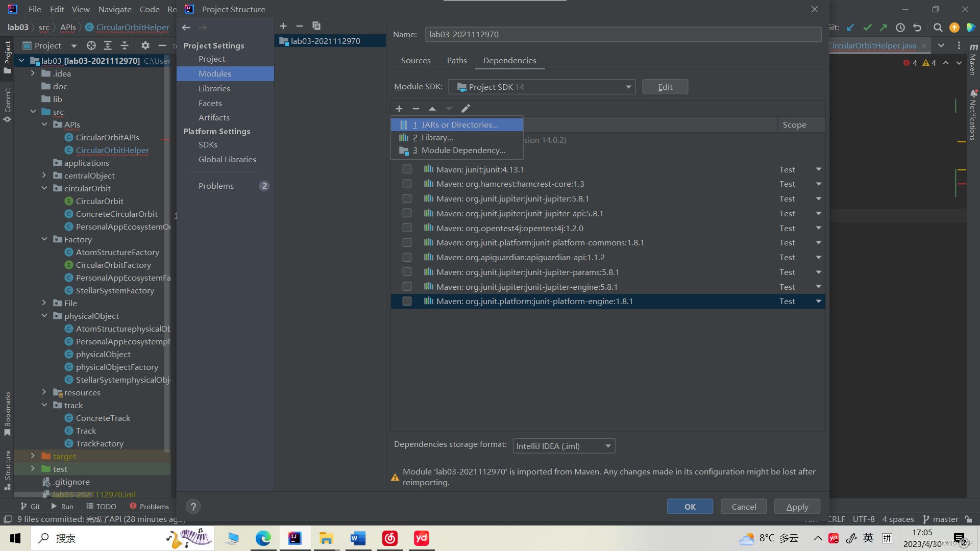Switch to the Sources tab

[x=415, y=61]
